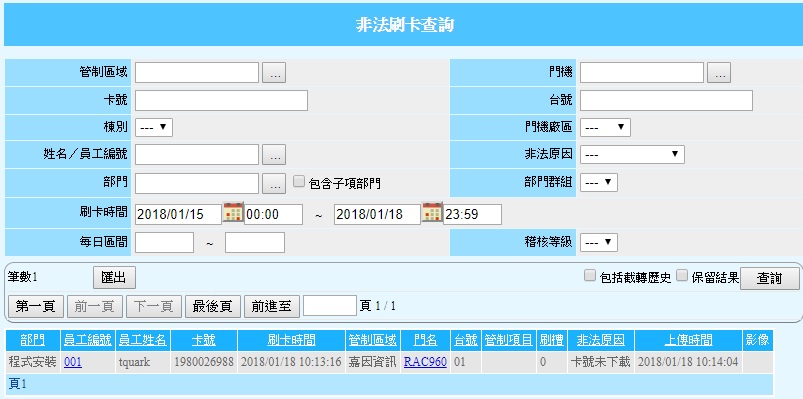
Task: Open the 部門 lookup ellipsis button
Action: [274, 183]
